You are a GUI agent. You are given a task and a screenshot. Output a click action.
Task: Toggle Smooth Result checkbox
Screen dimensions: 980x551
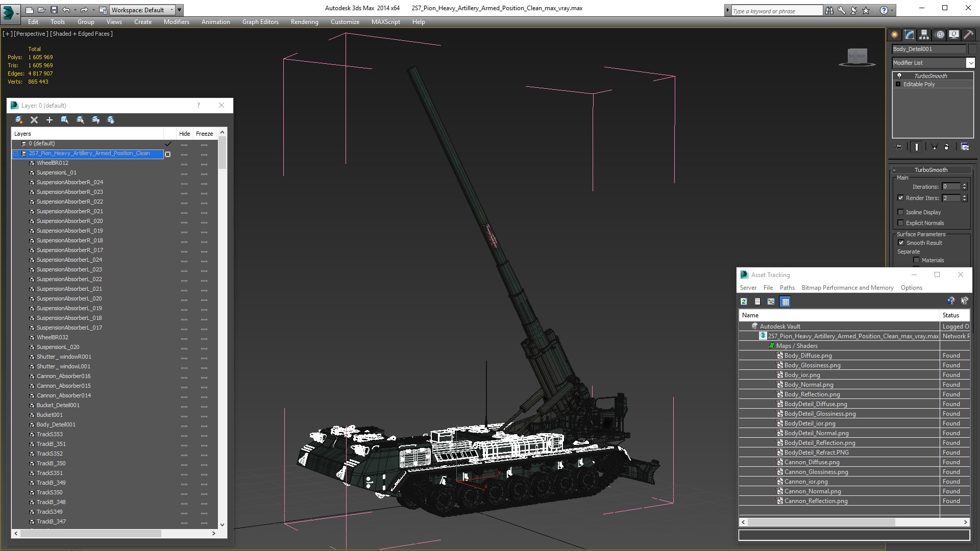click(x=901, y=243)
